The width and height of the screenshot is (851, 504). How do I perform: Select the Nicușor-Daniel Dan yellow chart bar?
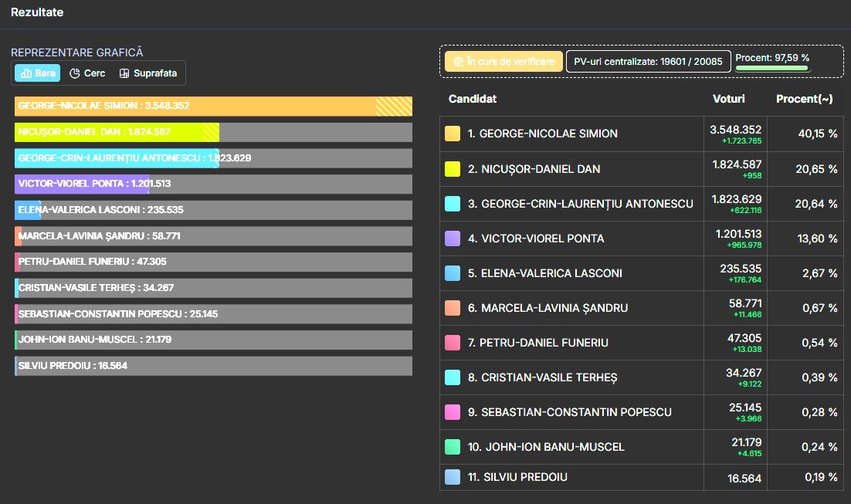click(117, 132)
